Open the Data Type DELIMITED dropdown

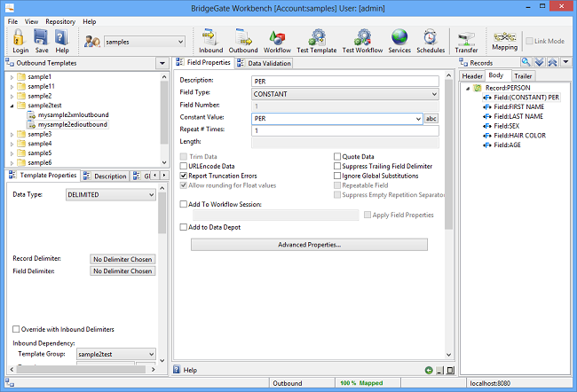(151, 194)
